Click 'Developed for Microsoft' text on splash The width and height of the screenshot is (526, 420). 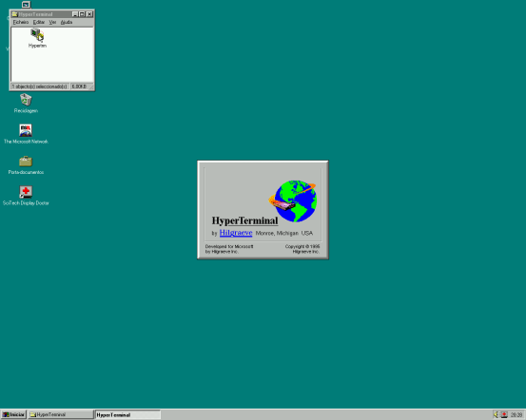[x=229, y=246]
